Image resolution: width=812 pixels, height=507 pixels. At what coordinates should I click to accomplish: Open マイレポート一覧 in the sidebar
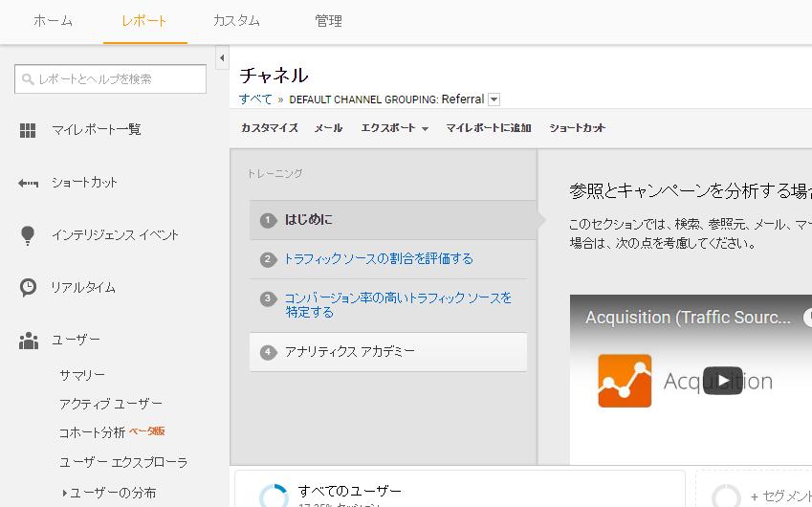97,129
